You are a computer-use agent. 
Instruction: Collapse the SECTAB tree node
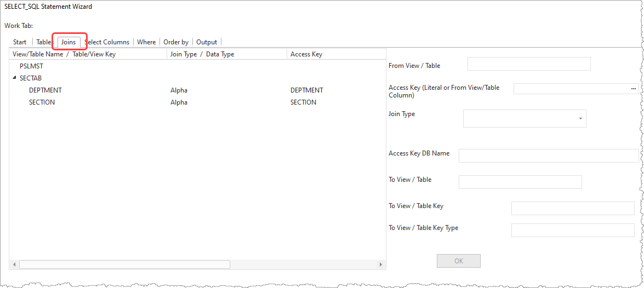pos(14,78)
